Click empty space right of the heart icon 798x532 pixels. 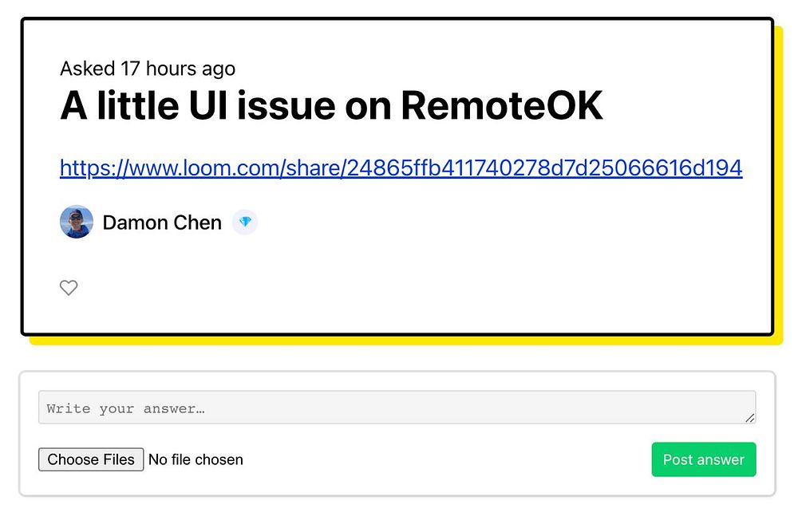pos(399,288)
